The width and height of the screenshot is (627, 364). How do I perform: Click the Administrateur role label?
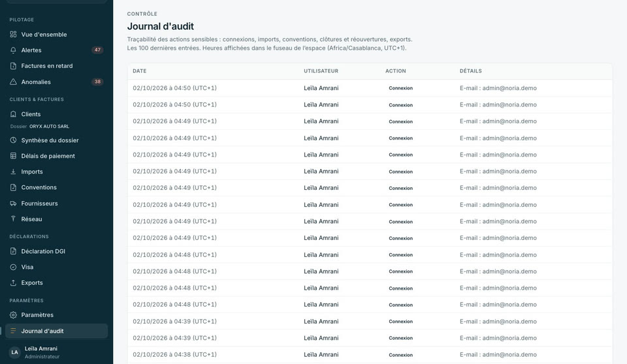coord(42,356)
